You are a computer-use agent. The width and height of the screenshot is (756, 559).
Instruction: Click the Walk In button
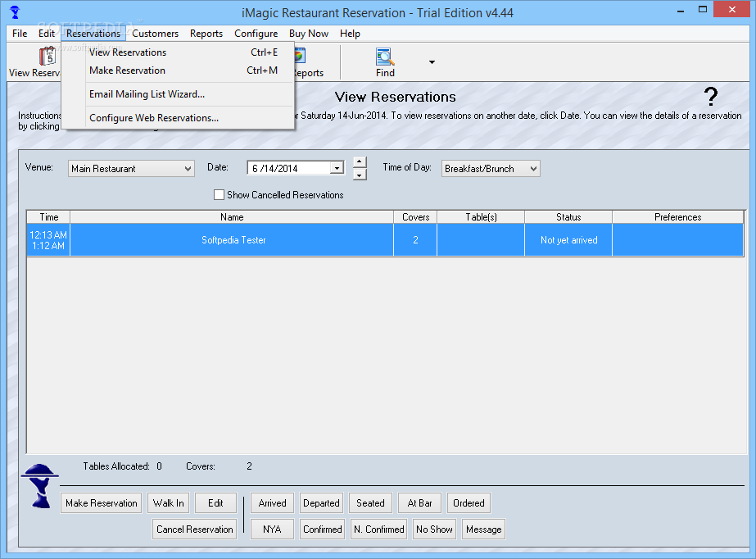tap(168, 503)
